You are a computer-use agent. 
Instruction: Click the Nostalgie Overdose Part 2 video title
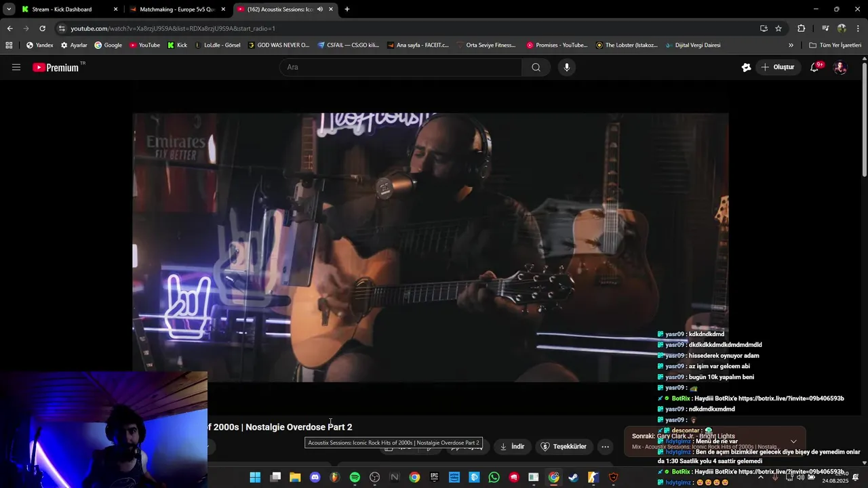click(280, 427)
